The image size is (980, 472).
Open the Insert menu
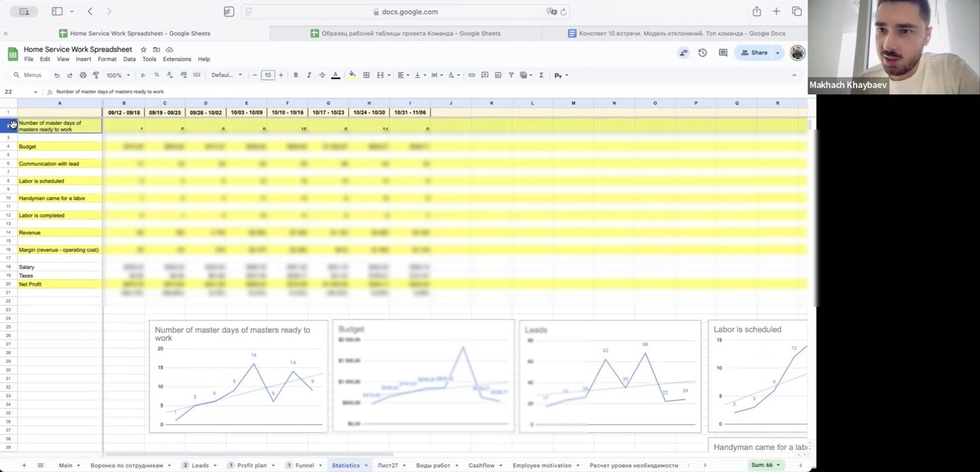83,59
